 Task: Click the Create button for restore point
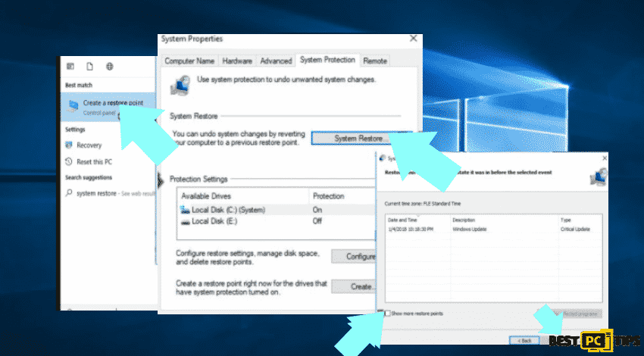pyautogui.click(x=354, y=286)
